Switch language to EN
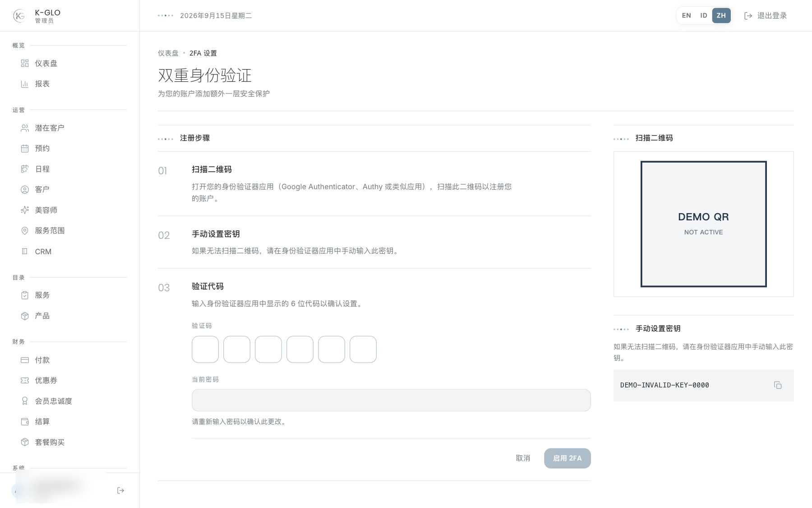Screen dimensions: 812x508 686,15
